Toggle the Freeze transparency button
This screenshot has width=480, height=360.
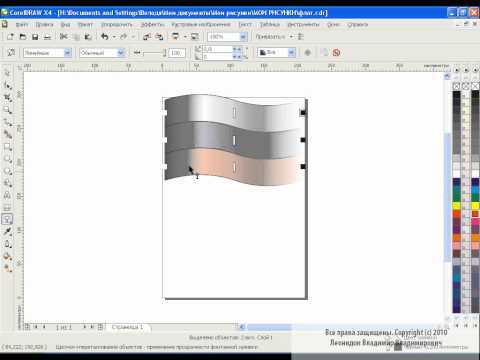tap(308, 52)
